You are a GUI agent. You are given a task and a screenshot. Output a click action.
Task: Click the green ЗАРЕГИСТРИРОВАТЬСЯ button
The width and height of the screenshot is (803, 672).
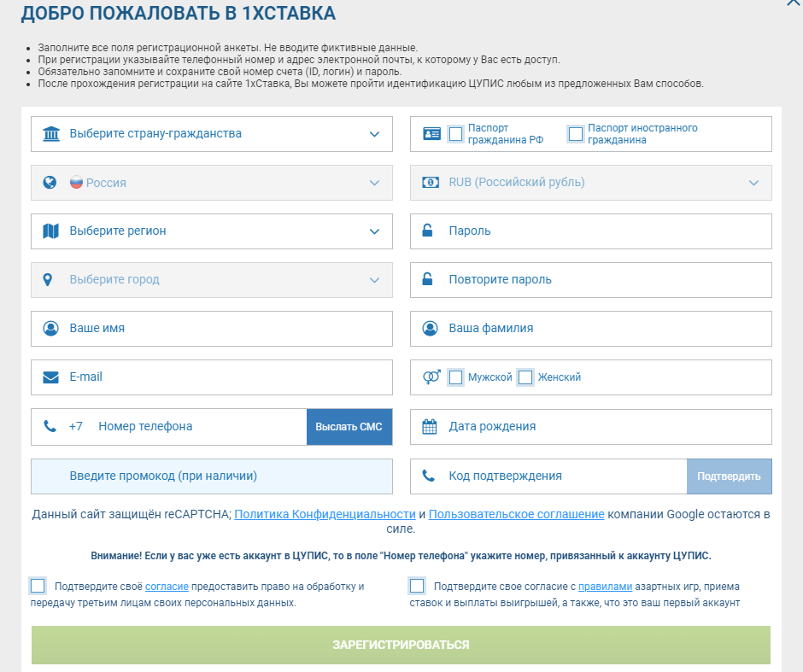coord(401,645)
